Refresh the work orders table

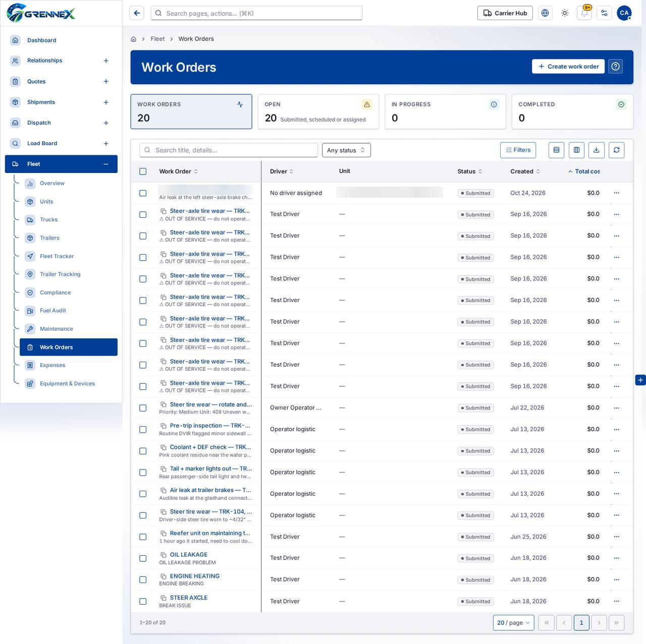[616, 150]
